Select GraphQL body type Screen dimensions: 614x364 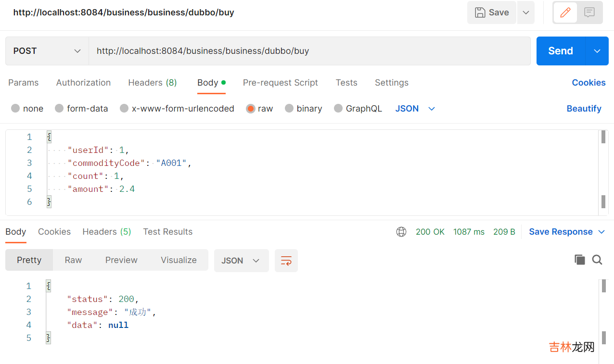click(338, 109)
